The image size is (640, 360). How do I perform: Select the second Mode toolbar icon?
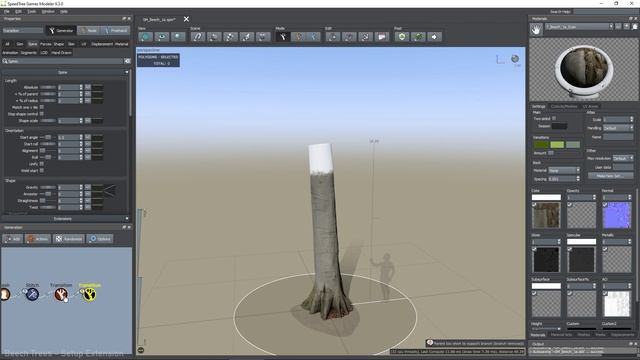(298, 37)
